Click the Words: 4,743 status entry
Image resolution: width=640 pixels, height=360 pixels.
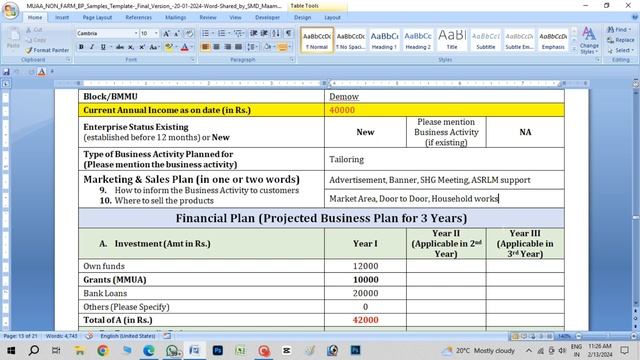tap(61, 336)
